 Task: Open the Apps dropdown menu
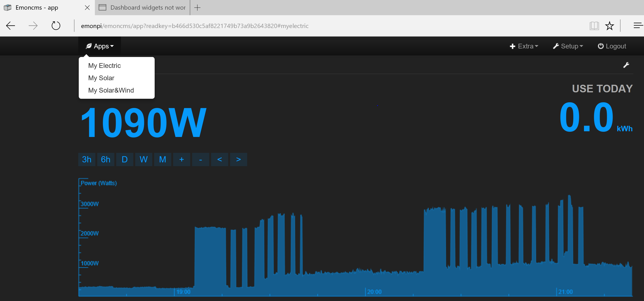pos(99,46)
